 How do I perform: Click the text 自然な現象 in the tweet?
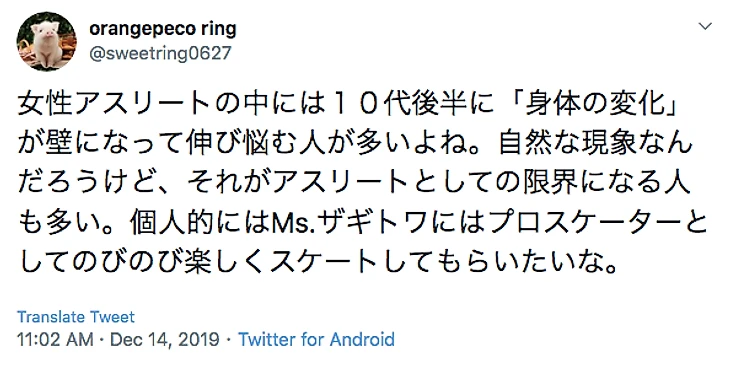click(x=568, y=143)
